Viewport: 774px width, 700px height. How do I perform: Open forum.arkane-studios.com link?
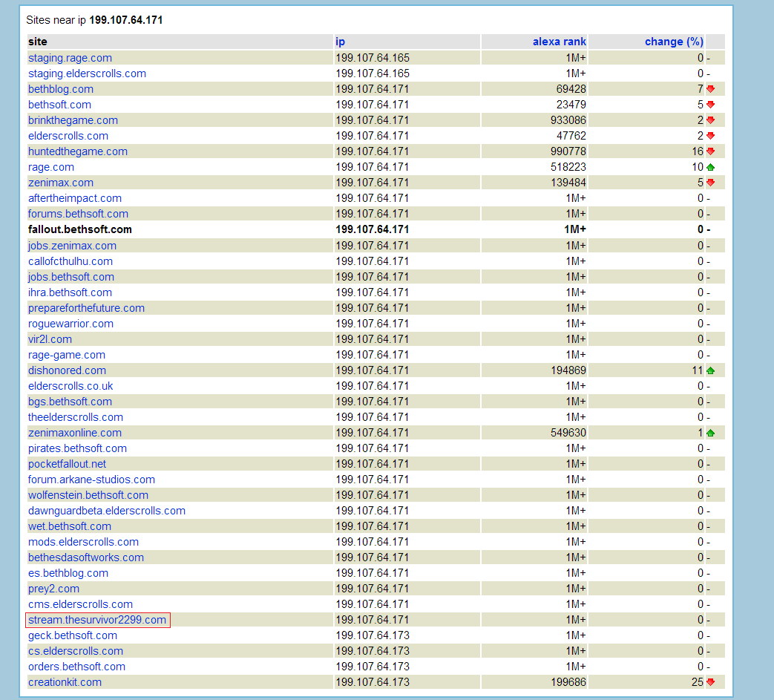click(x=91, y=480)
